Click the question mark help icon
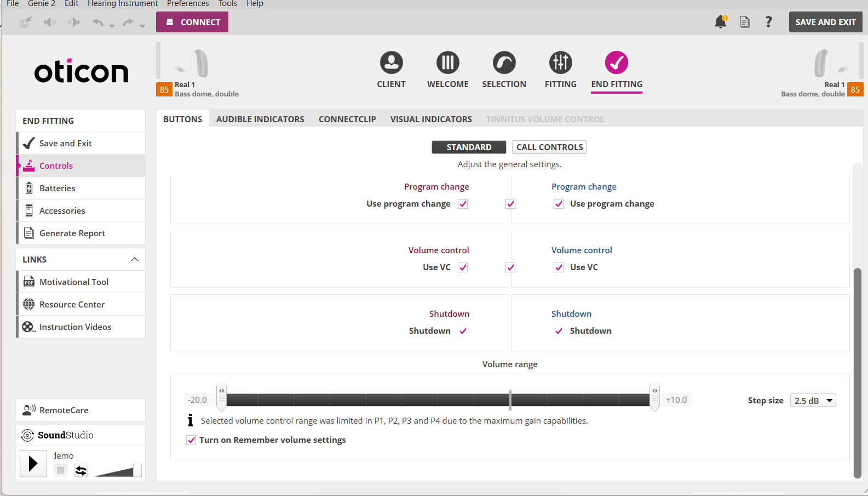Image resolution: width=868 pixels, height=496 pixels. click(x=769, y=22)
